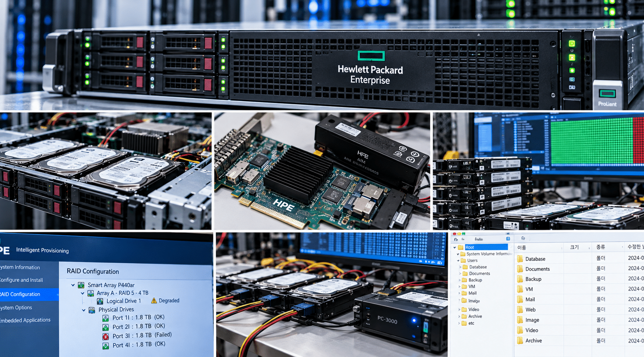The height and width of the screenshot is (357, 644).
Task: Sort by the 종류 column header
Action: [608, 247]
